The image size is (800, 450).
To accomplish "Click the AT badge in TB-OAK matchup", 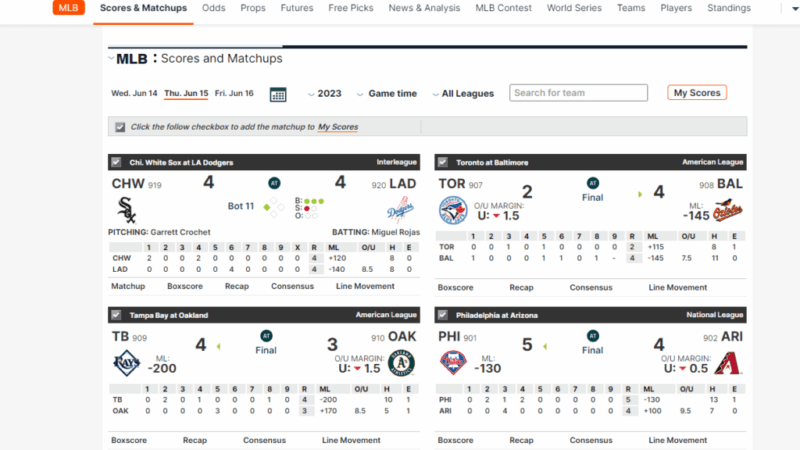I will pyautogui.click(x=266, y=336).
